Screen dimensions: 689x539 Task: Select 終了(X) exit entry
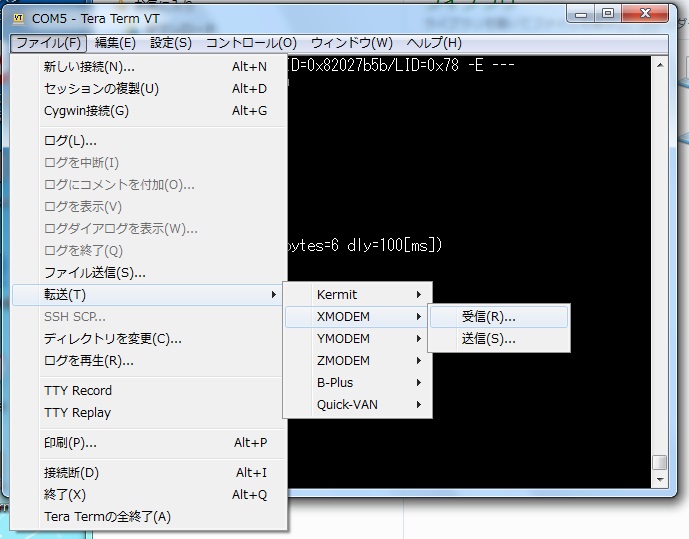(x=149, y=495)
